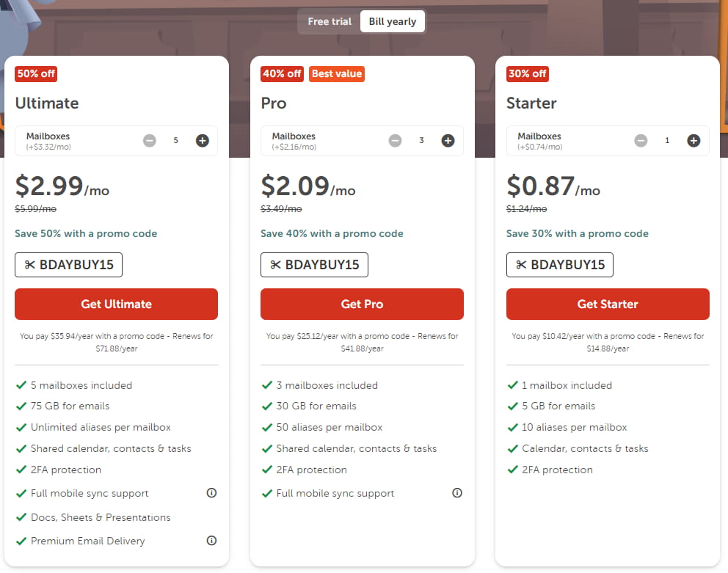Select the Bill yearly option
The width and height of the screenshot is (728, 573).
[x=392, y=21]
